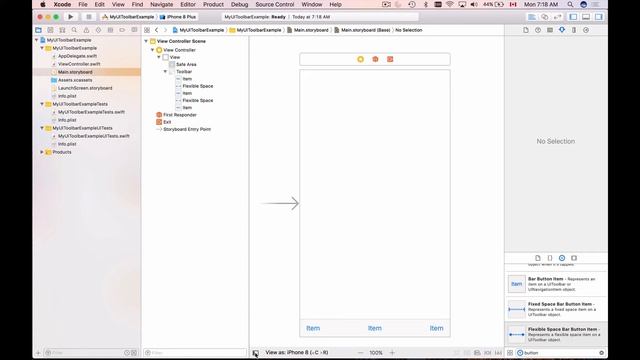Open the Editor menu
This screenshot has height=360, width=640.
(x=188, y=4)
